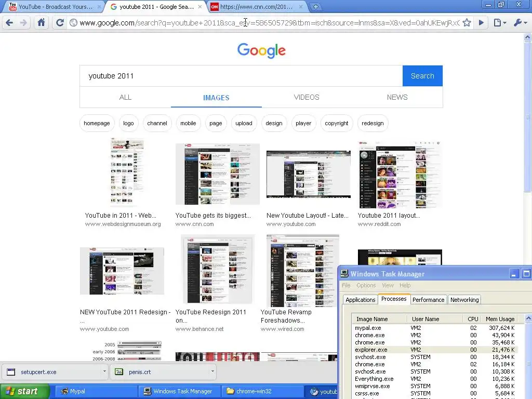Click 'YouTube in 2011 - Web...' title link
The width and height of the screenshot is (532, 399).
[121, 216]
